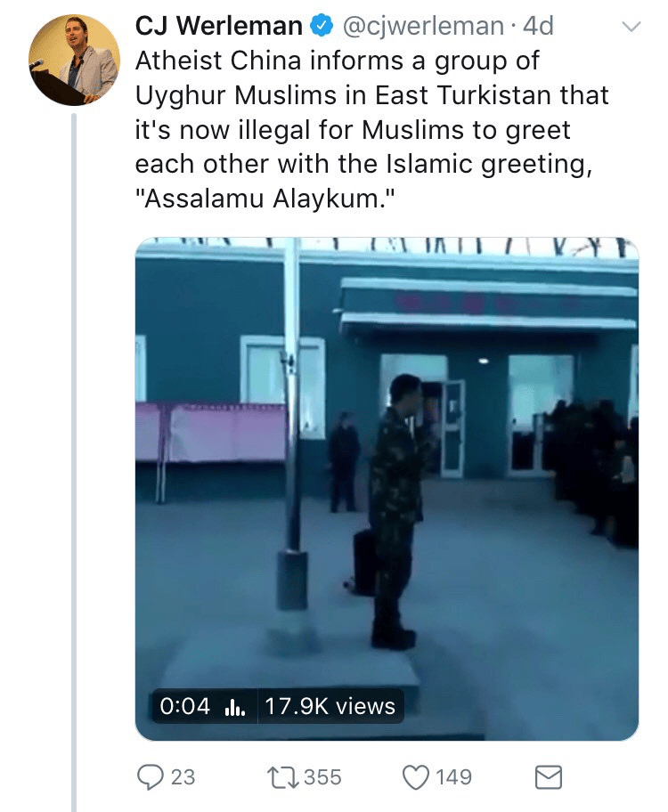This screenshot has width=668, height=812.
Task: Open the 4d timestamp link
Action: pos(538,26)
